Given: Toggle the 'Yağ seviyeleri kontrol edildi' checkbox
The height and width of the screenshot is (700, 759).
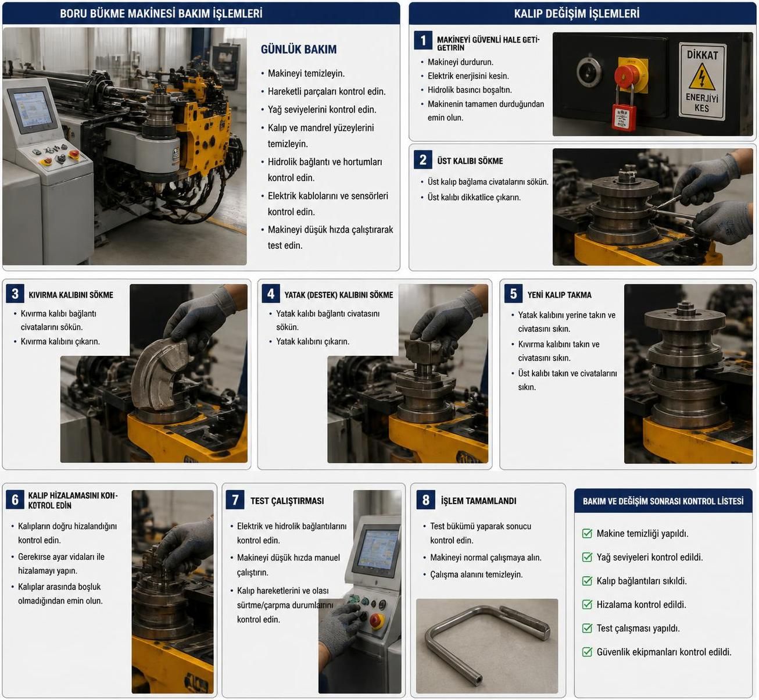Looking at the screenshot, I should (x=588, y=557).
